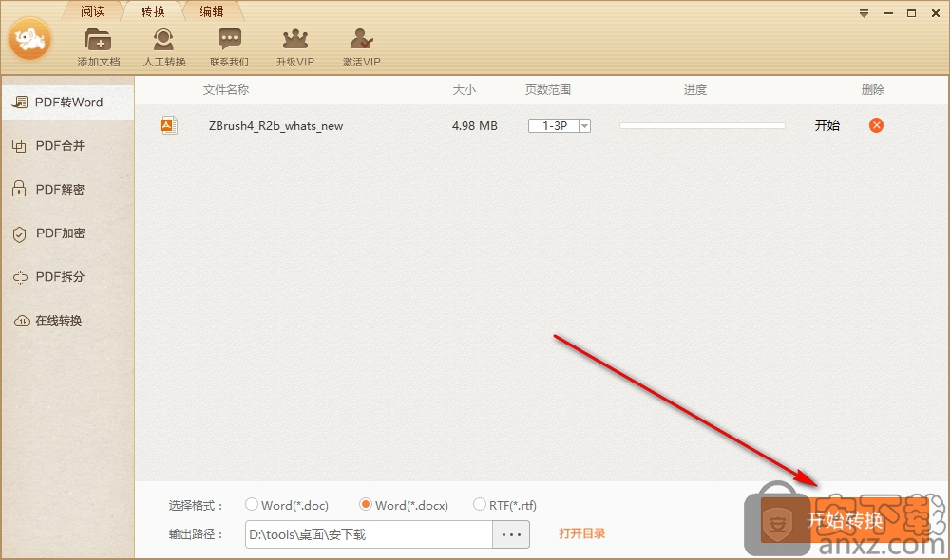Switch to the Edit (编辑) tab
950x560 pixels.
click(x=212, y=12)
